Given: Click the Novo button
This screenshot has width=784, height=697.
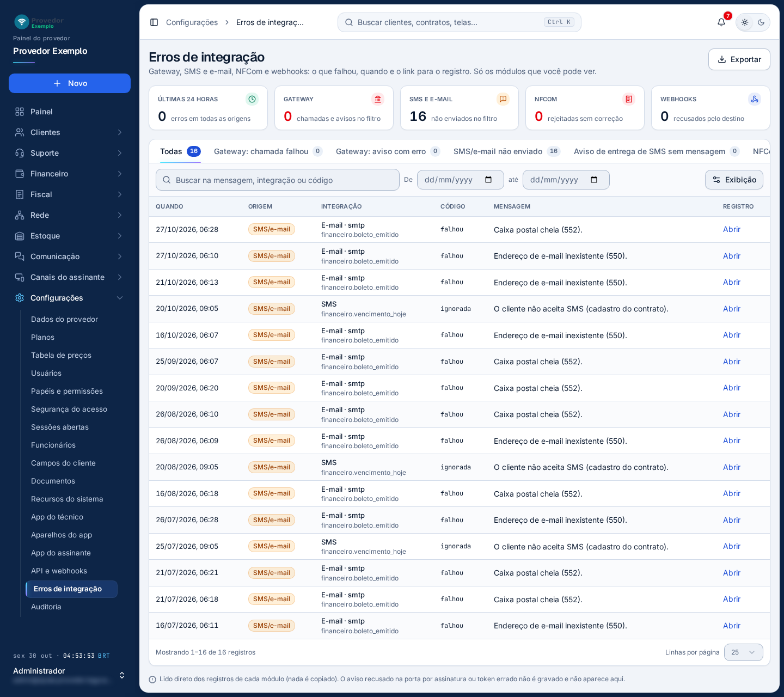Looking at the screenshot, I should click(70, 83).
